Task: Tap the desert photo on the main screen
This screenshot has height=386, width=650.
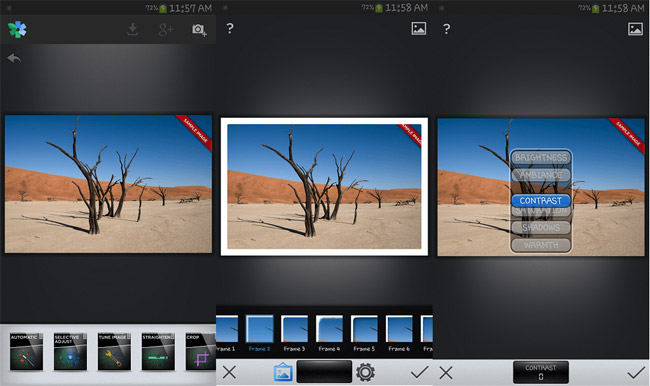Action: coord(108,184)
